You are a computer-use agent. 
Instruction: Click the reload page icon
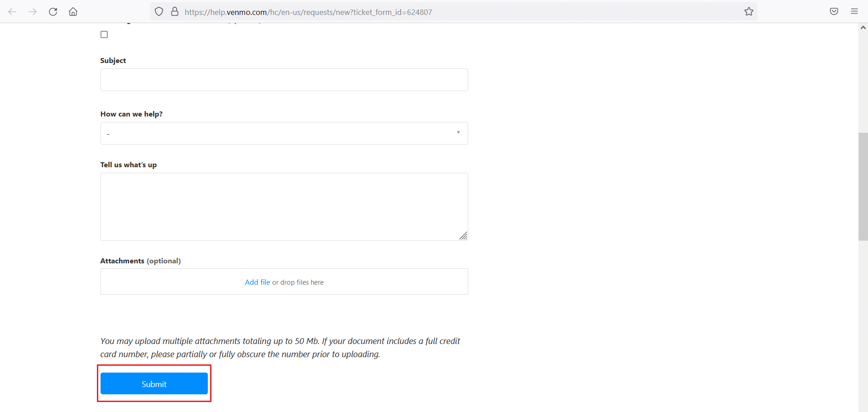pos(53,12)
